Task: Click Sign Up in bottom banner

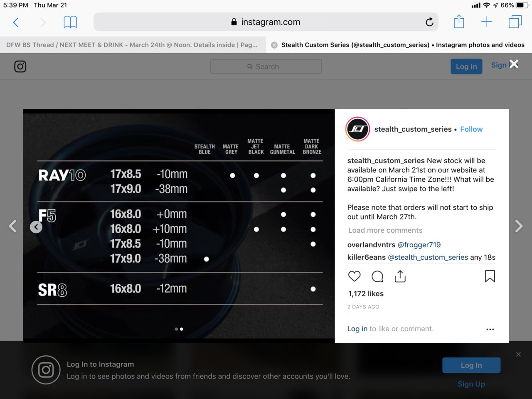Action: point(471,384)
